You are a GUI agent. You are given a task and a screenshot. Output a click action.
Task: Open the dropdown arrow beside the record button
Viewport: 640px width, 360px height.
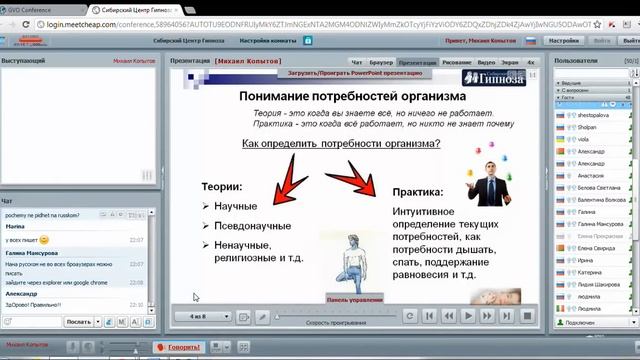(x=227, y=347)
